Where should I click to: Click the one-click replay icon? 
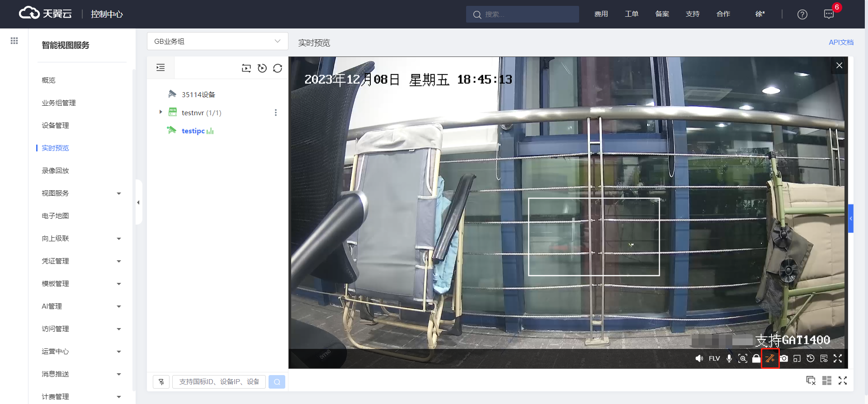coord(262,68)
